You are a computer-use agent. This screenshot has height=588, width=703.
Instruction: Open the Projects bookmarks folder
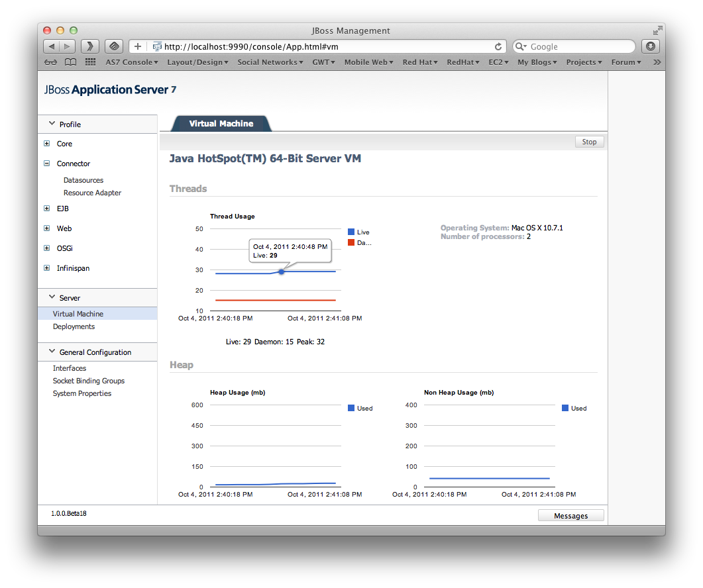[584, 62]
